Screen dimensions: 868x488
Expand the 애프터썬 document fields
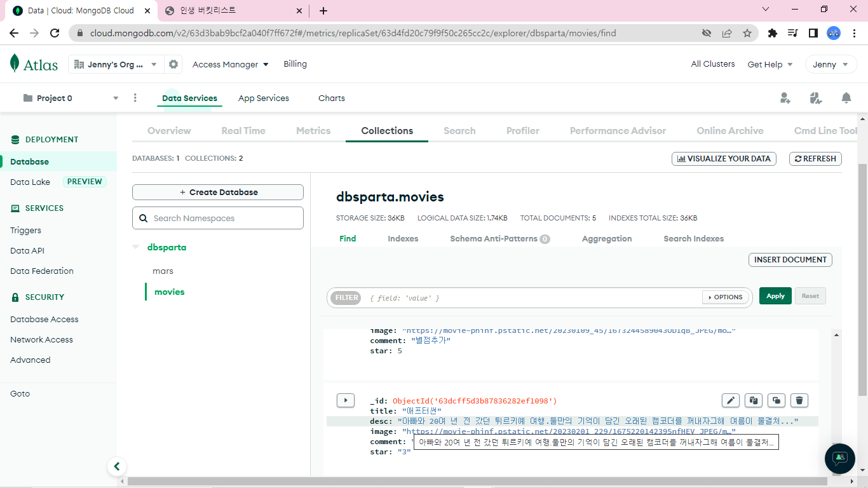click(345, 400)
